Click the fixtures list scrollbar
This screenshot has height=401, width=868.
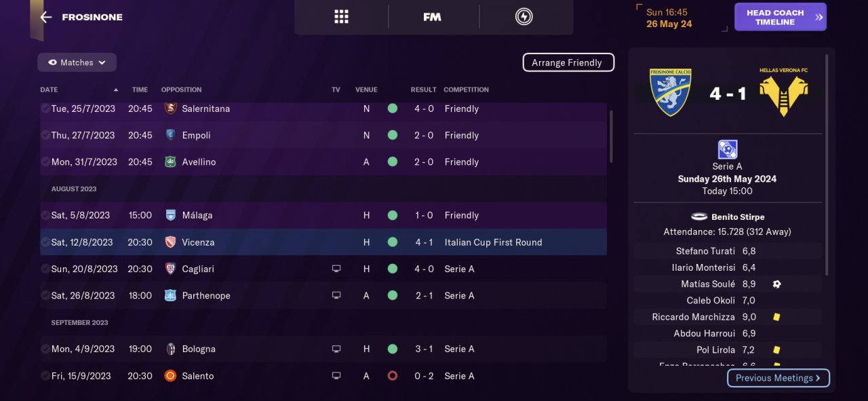611,136
